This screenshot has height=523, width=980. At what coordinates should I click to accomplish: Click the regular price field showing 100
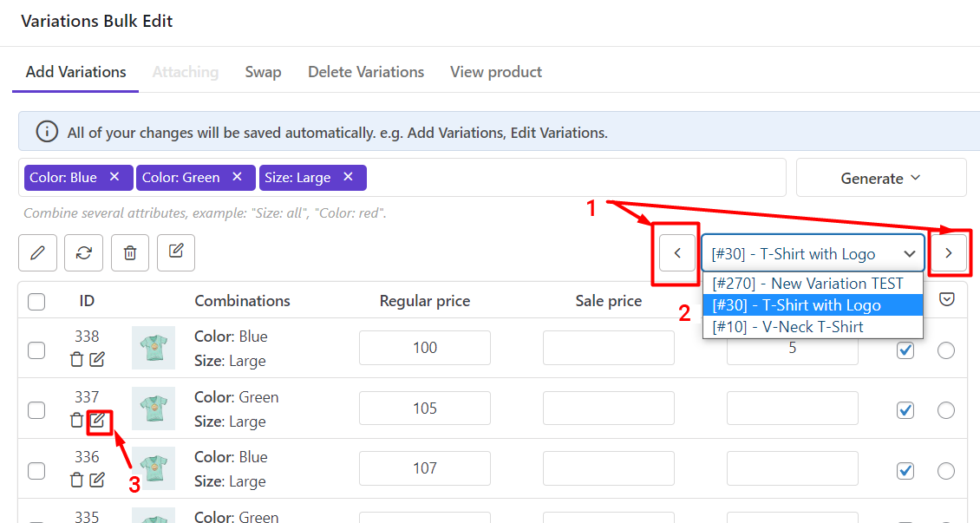pos(425,348)
